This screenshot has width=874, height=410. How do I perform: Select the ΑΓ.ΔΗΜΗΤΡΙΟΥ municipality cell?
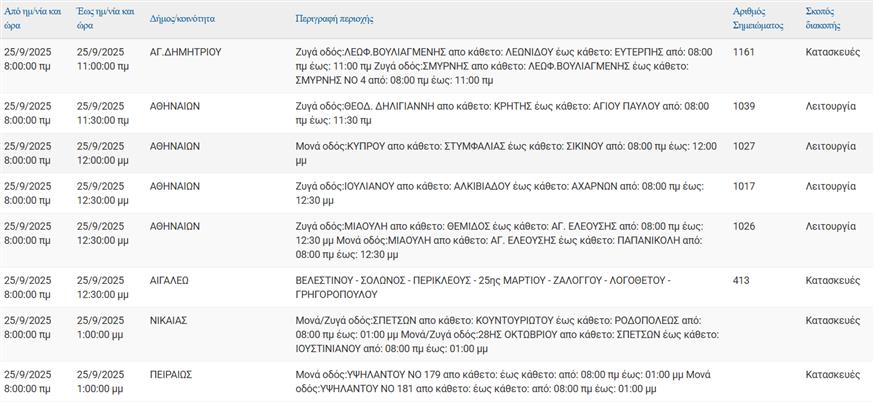[x=186, y=50]
